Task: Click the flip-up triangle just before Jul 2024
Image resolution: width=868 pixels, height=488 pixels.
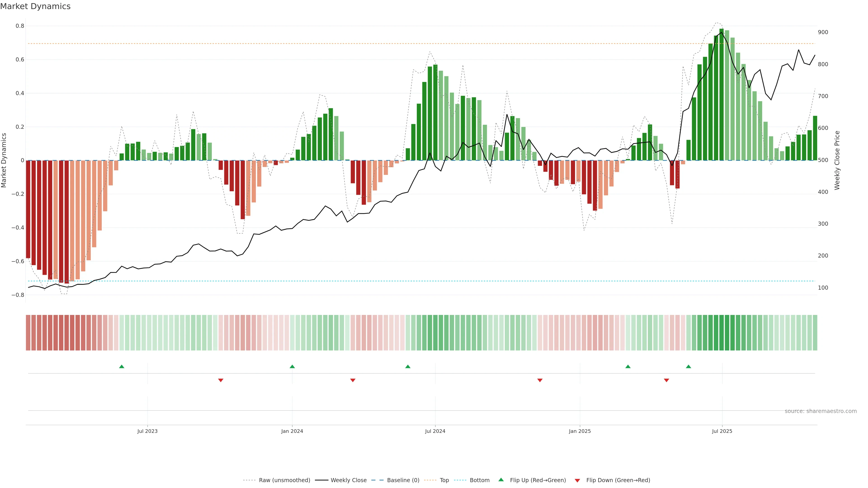Action: pos(408,366)
